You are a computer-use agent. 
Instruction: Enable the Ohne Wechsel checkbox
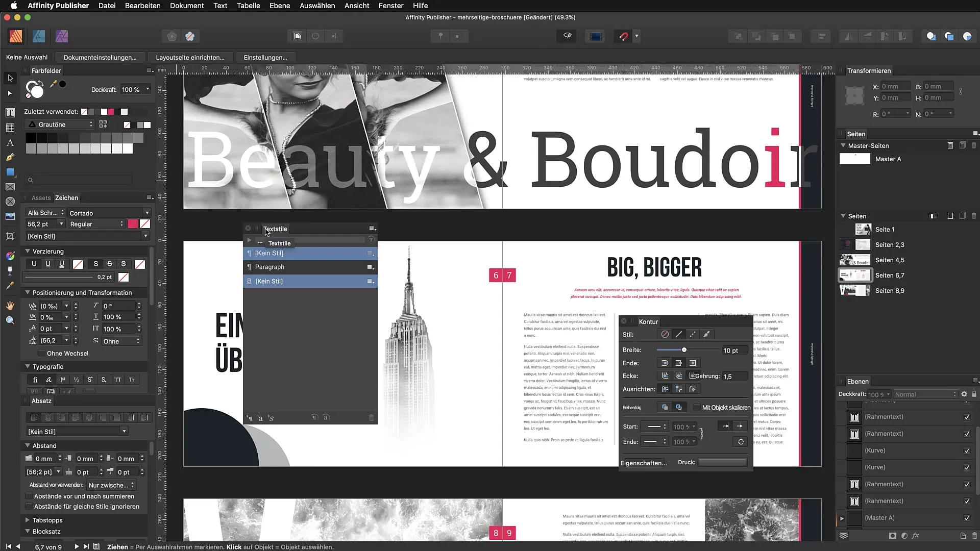point(41,353)
